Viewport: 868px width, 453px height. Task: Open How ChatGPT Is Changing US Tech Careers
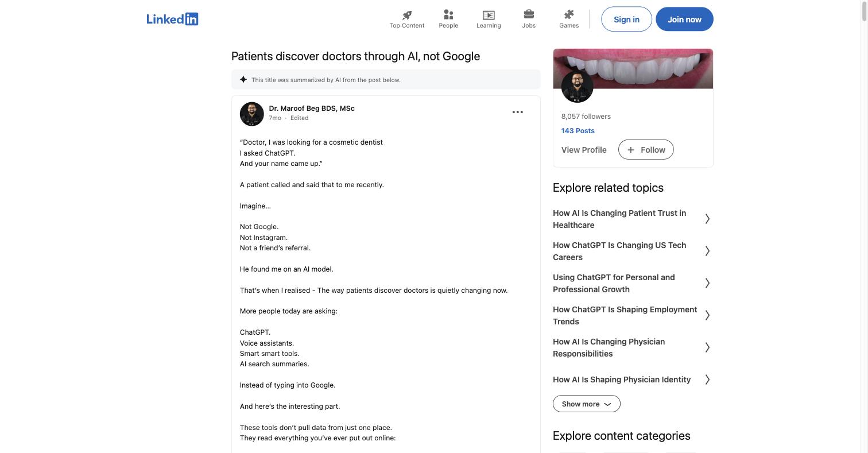[x=619, y=251]
